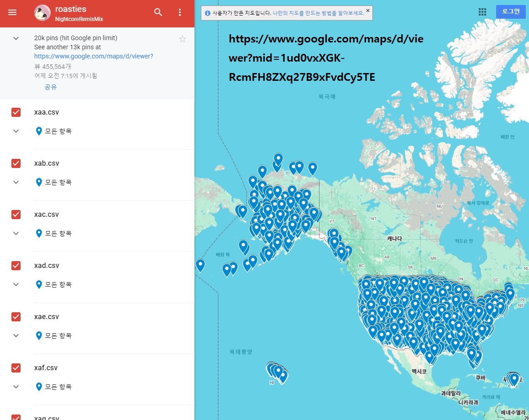Uncheck the xaa.csv layer checkbox
Image resolution: width=529 pixels, height=420 pixels.
click(16, 112)
